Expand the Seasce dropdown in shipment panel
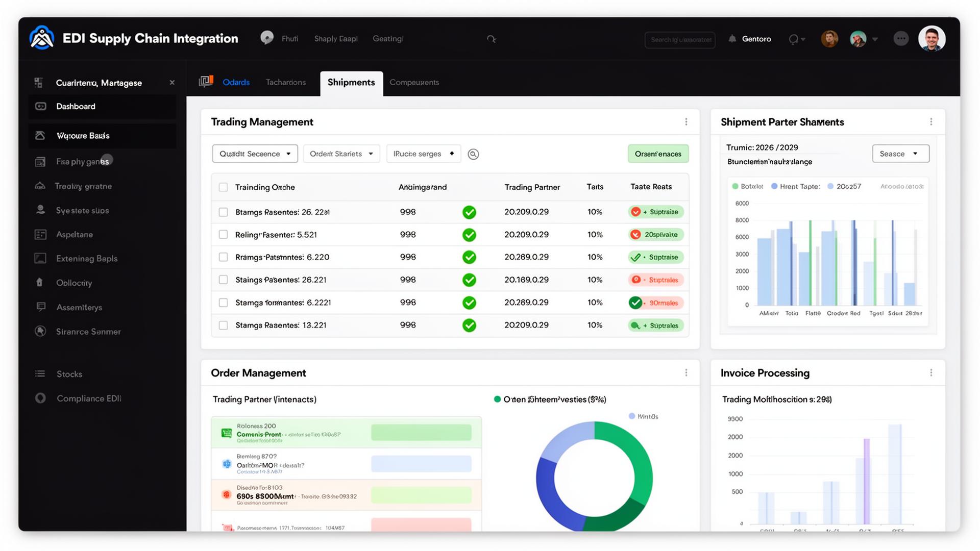This screenshot has width=980, height=551. [x=900, y=154]
